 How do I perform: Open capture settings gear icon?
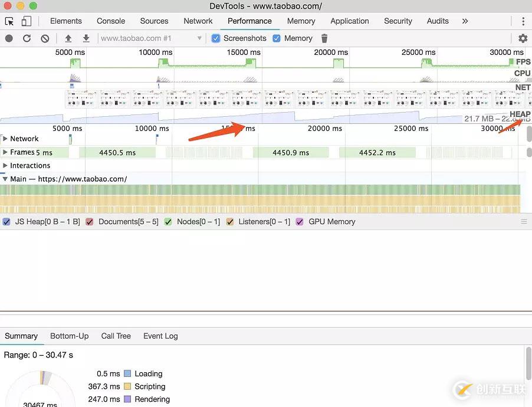click(x=523, y=38)
